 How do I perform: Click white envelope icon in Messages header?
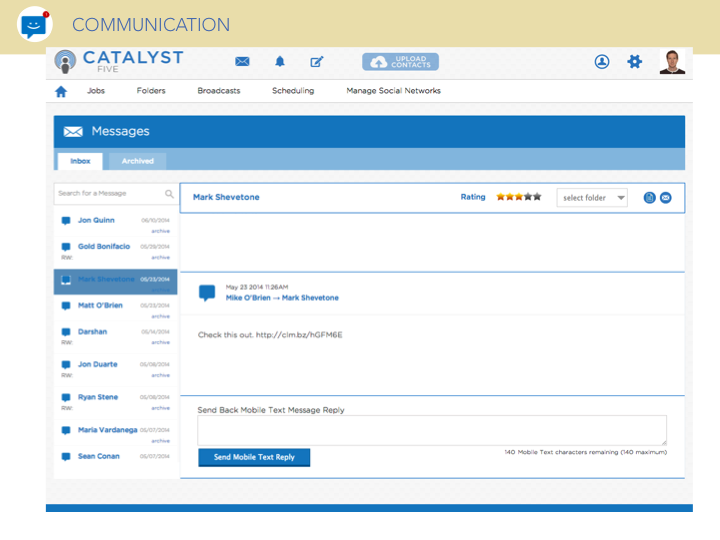[73, 132]
